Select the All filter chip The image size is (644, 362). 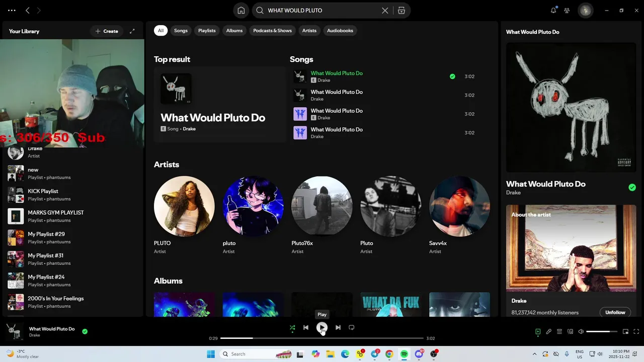pos(160,31)
